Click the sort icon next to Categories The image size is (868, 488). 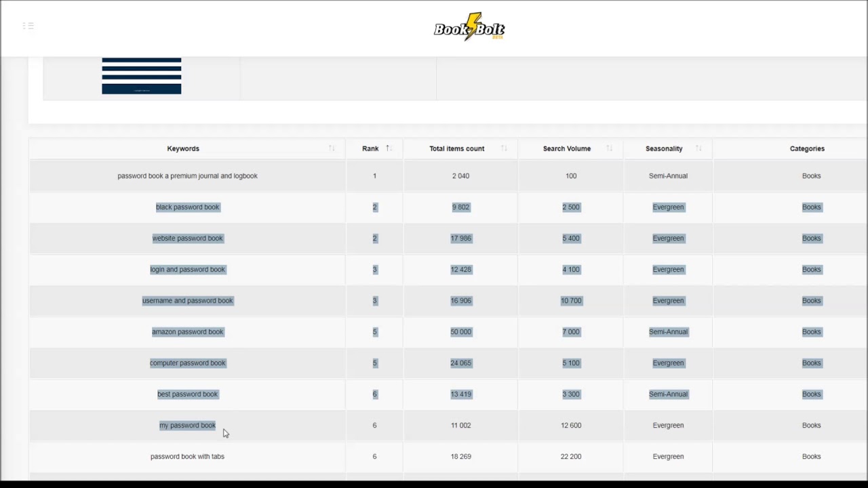856,148
